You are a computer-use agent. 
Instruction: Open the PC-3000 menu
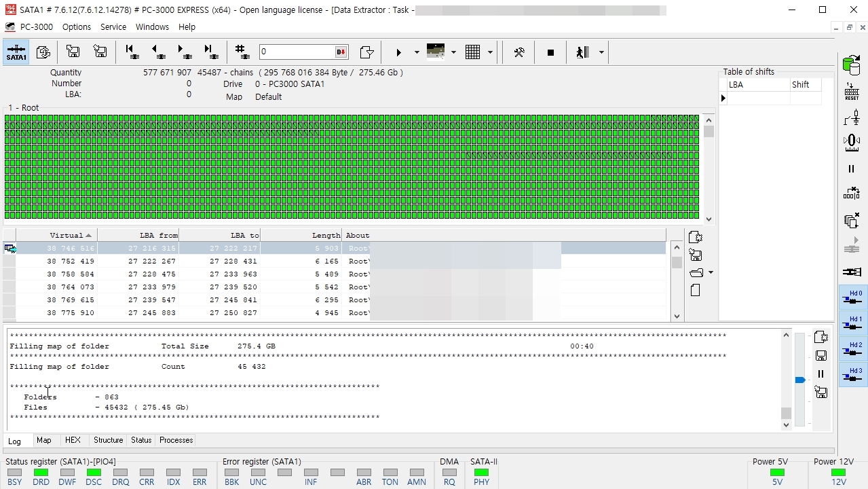(38, 26)
